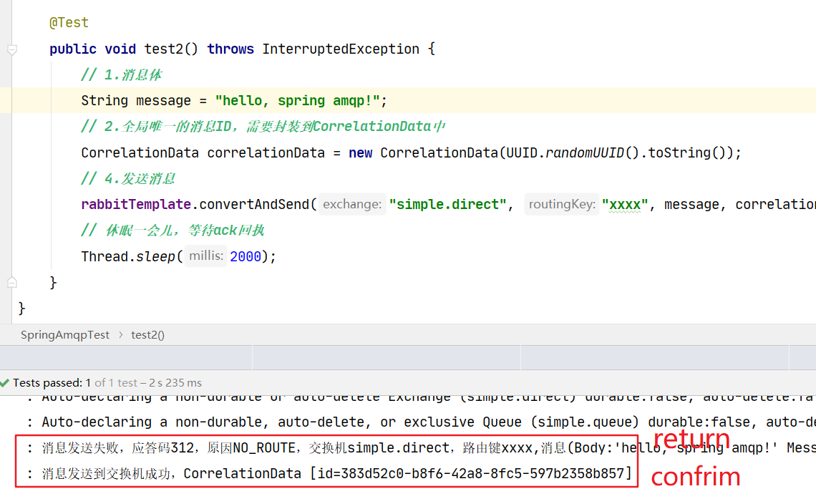816x504 pixels.
Task: Click the convertAndSend method name
Action: pos(255,205)
